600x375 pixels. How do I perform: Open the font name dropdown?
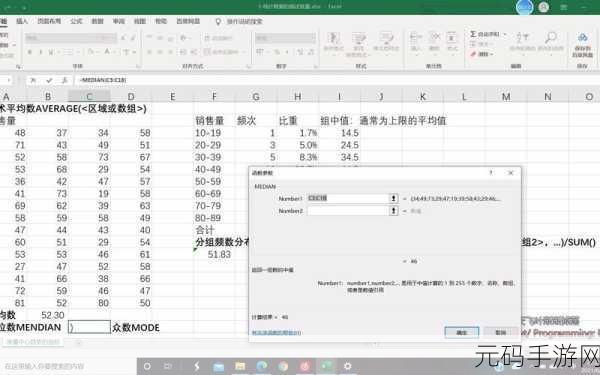(x=113, y=38)
